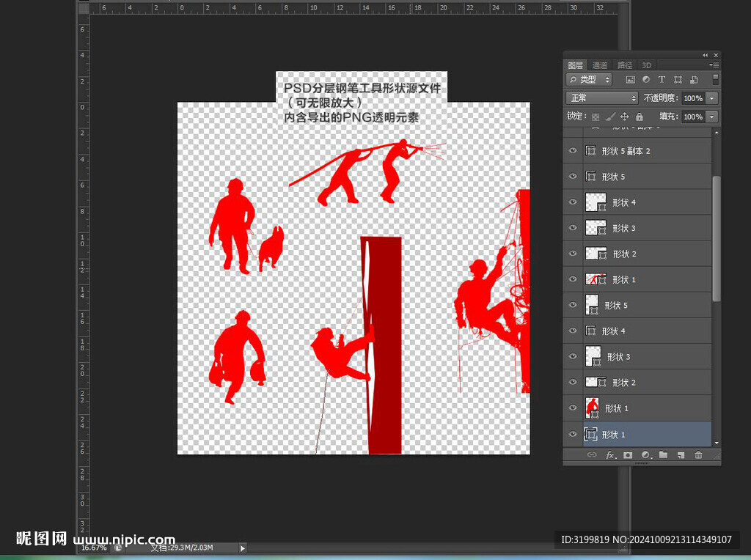Toggle visibility of selected bottom 形状 1 layer
This screenshot has width=751, height=560.
(574, 434)
